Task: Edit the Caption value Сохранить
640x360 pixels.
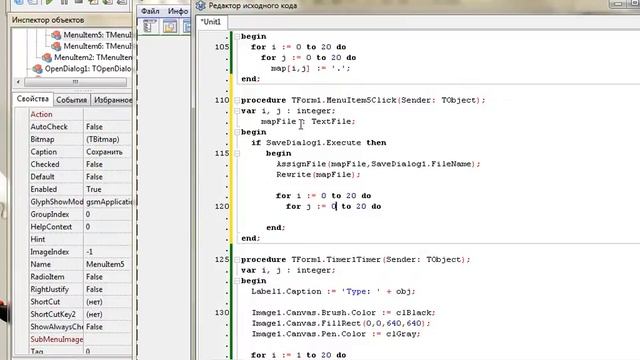Action: 104,152
